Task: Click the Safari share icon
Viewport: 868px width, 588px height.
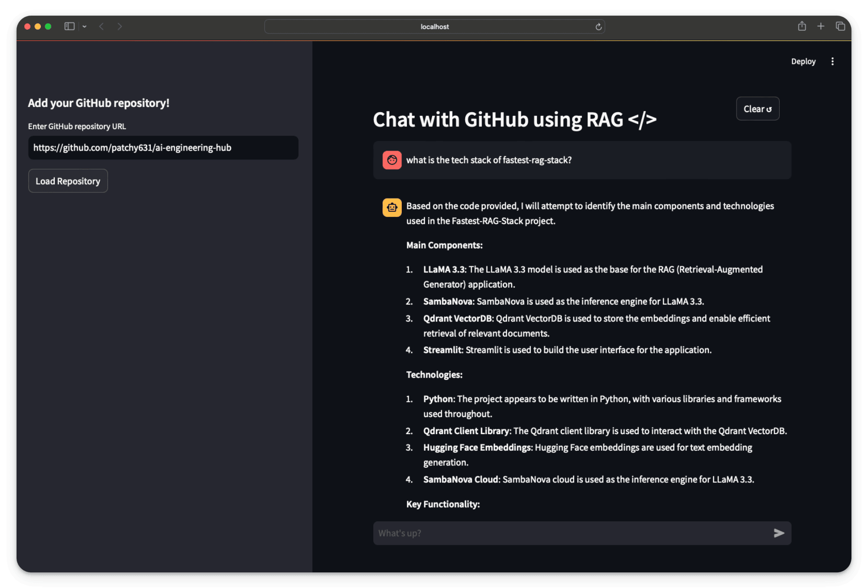Action: pos(802,26)
